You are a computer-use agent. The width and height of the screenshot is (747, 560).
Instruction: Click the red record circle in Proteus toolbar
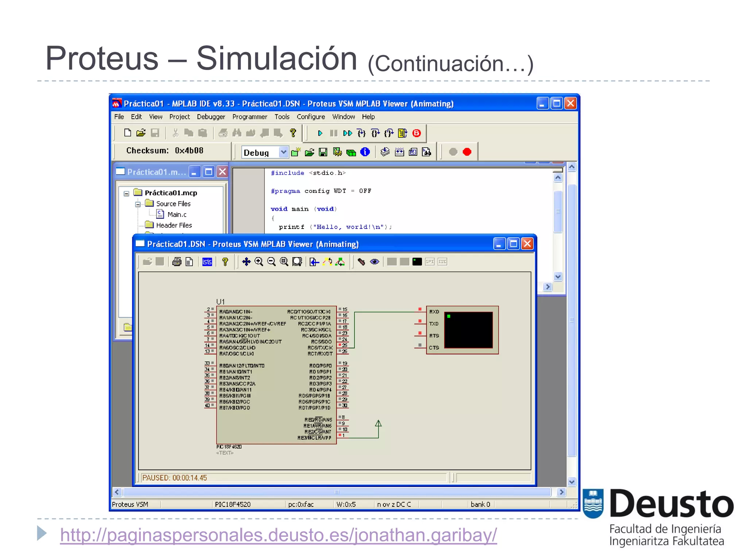point(467,152)
